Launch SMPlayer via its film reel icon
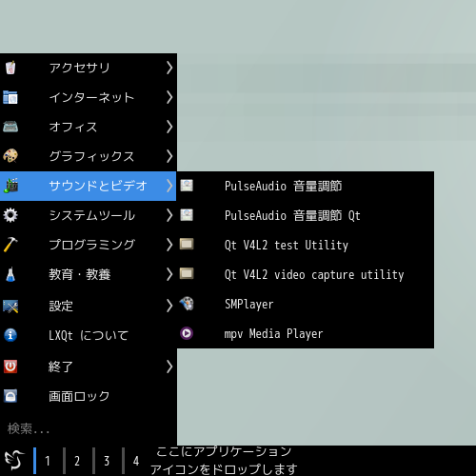476x476 pixels. pyautogui.click(x=187, y=304)
